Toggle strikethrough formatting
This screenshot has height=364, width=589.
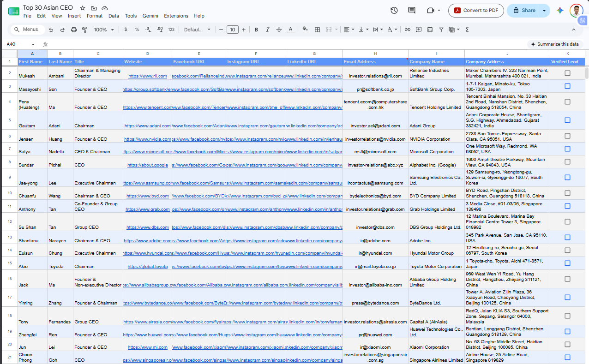point(279,30)
